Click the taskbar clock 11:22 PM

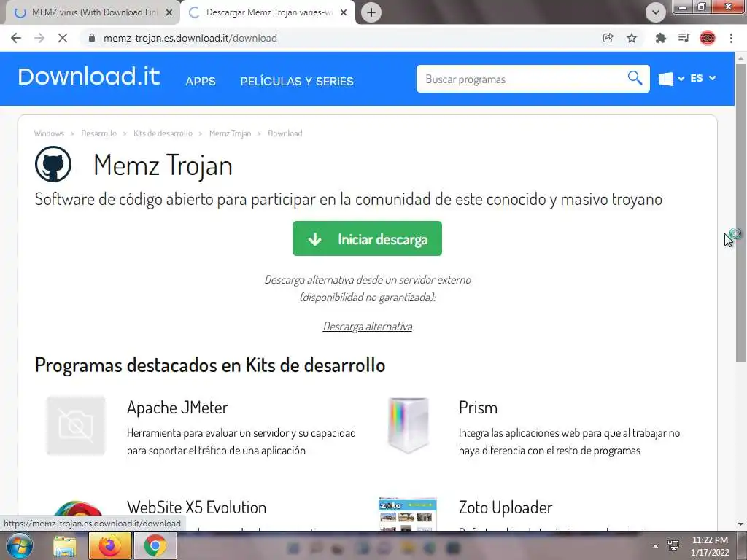pyautogui.click(x=710, y=546)
